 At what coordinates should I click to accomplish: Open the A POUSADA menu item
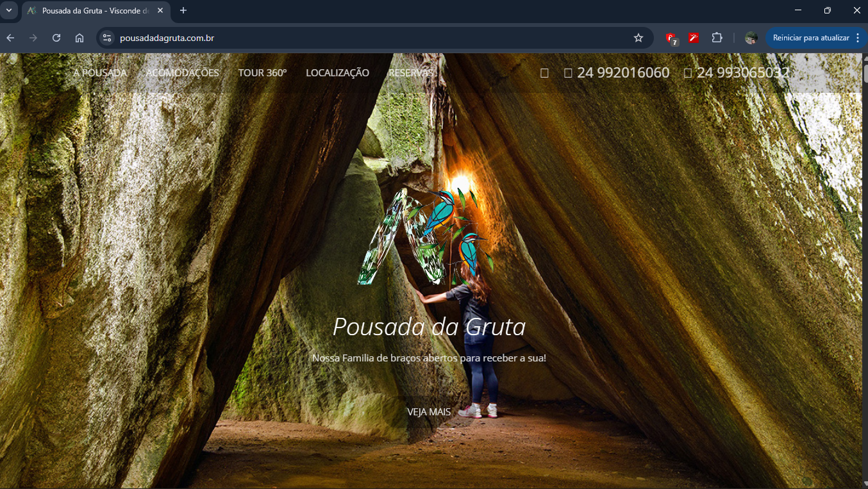(x=100, y=73)
